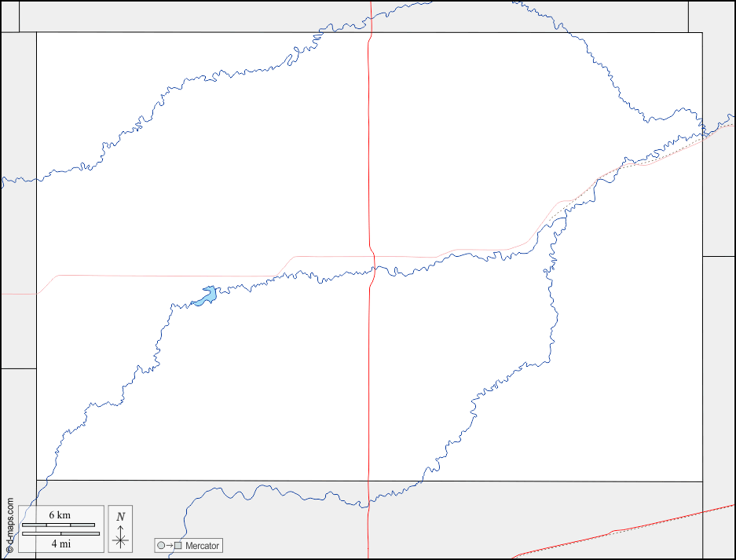Click the 4 mi scale label
This screenshot has height=560, width=736.
(x=60, y=544)
